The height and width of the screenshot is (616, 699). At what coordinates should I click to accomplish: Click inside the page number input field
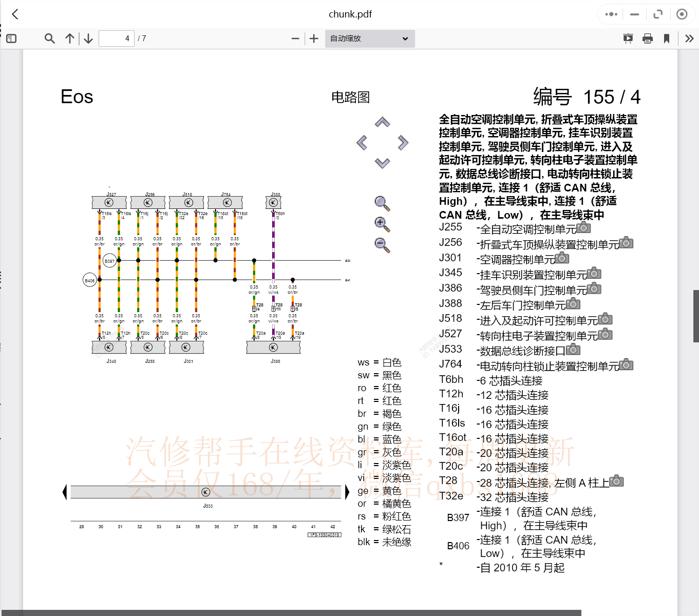tap(117, 38)
